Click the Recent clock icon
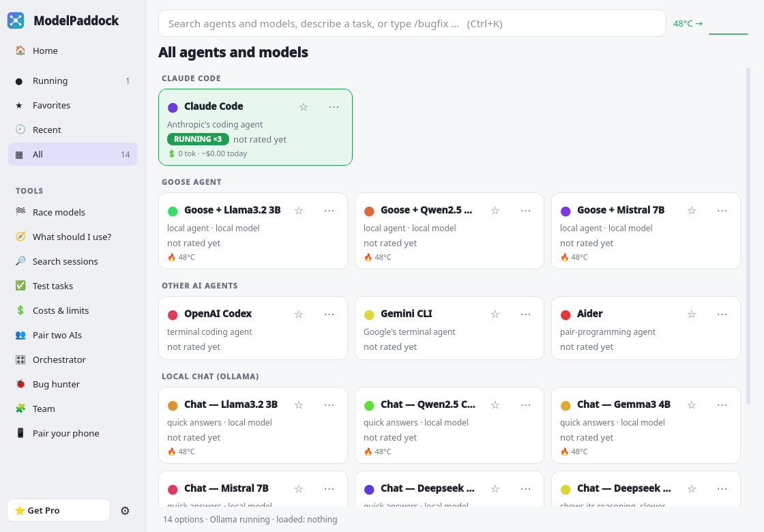This screenshot has width=764, height=532. click(x=20, y=130)
